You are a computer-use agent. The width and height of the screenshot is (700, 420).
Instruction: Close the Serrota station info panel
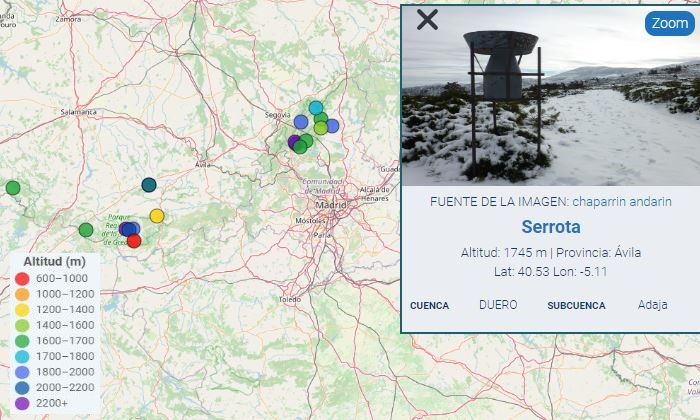pyautogui.click(x=427, y=20)
